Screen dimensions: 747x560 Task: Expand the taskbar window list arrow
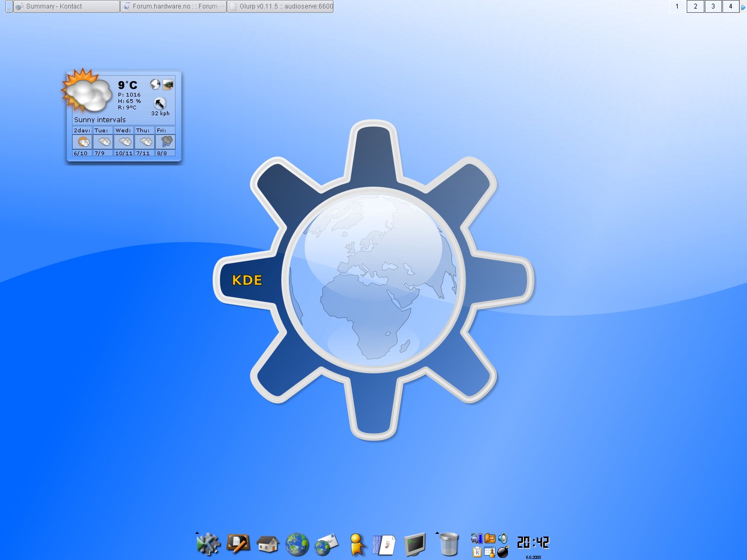pos(9,6)
